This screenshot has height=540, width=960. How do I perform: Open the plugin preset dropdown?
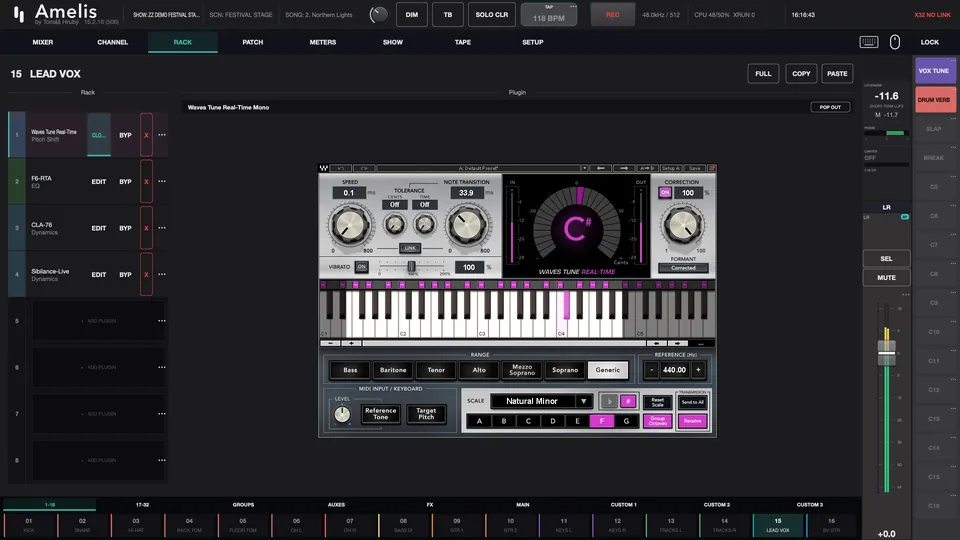584,168
